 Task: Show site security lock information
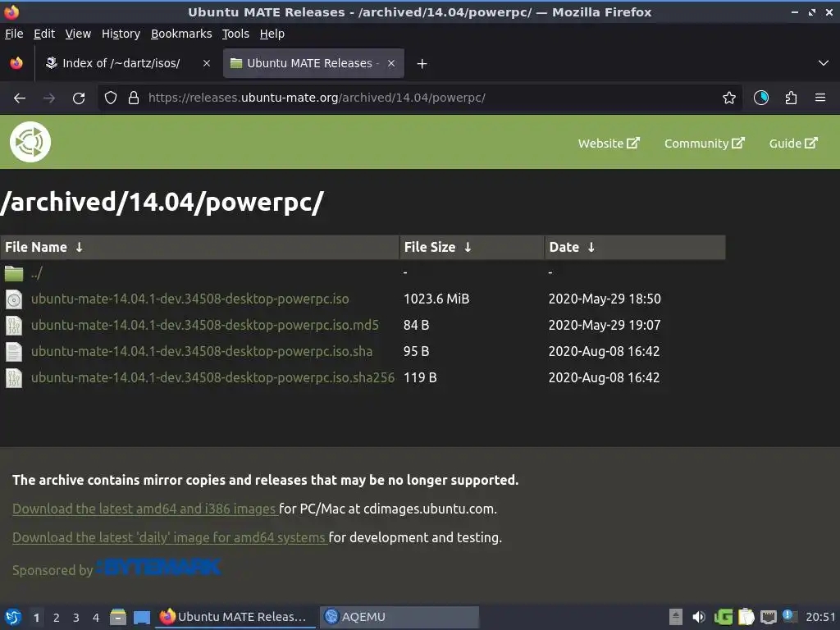tap(134, 98)
